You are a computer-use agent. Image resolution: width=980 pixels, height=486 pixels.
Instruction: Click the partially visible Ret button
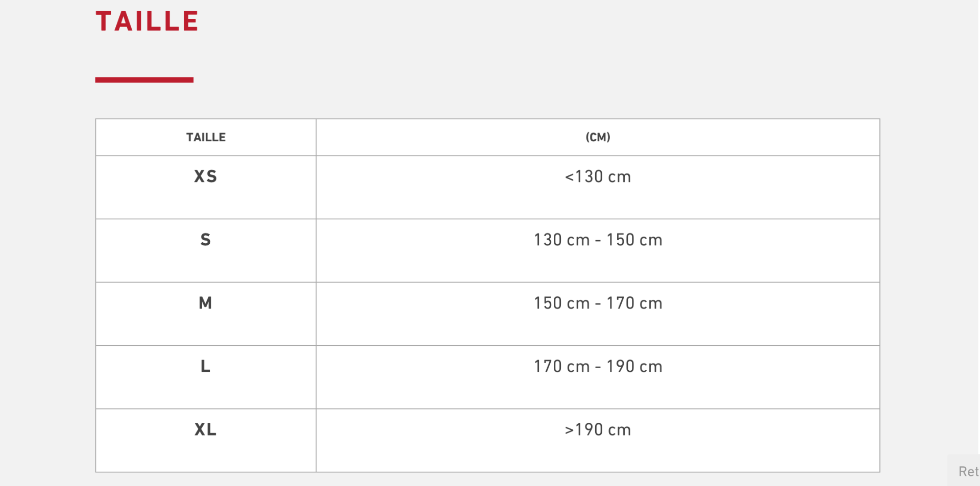point(966,471)
